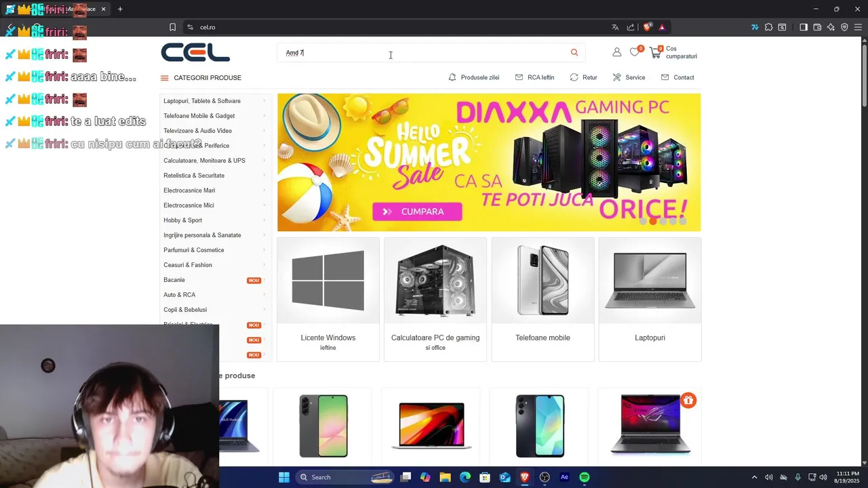Click the RCA Ieftin envelope icon

519,77
